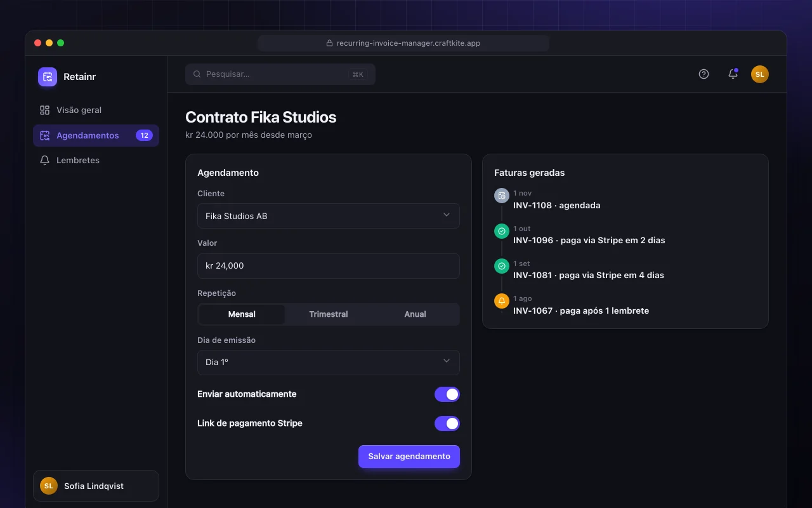Switch repetition to Anual

point(416,314)
